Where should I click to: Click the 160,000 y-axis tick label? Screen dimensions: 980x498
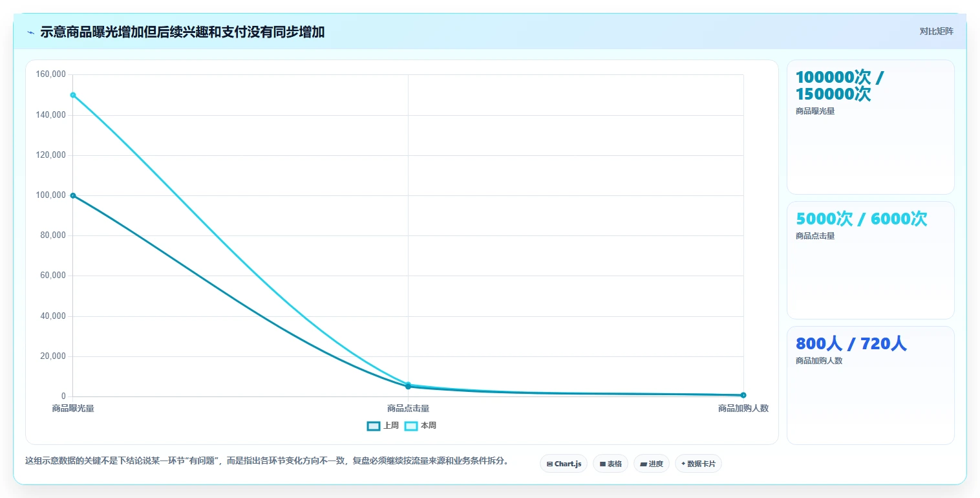tap(51, 74)
